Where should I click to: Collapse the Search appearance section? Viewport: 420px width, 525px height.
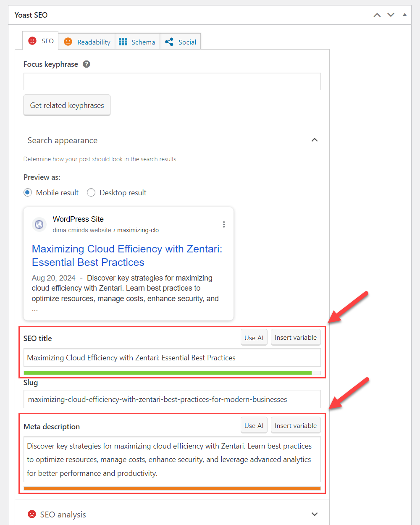pos(315,140)
